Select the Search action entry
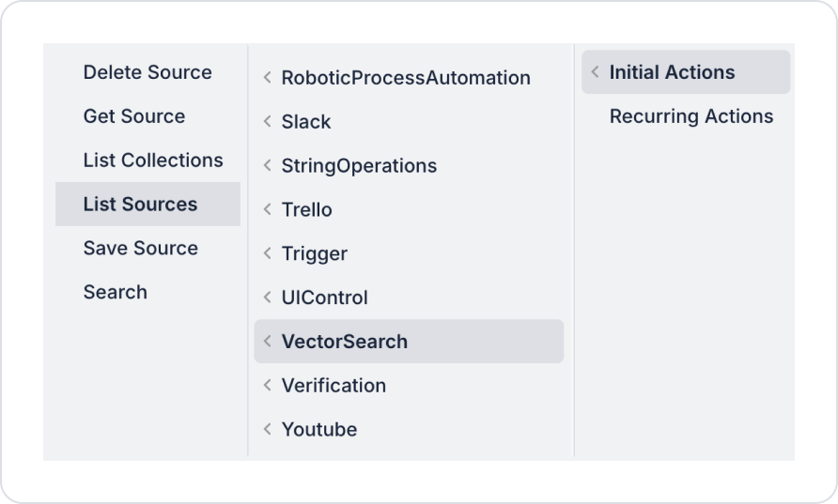 tap(116, 293)
